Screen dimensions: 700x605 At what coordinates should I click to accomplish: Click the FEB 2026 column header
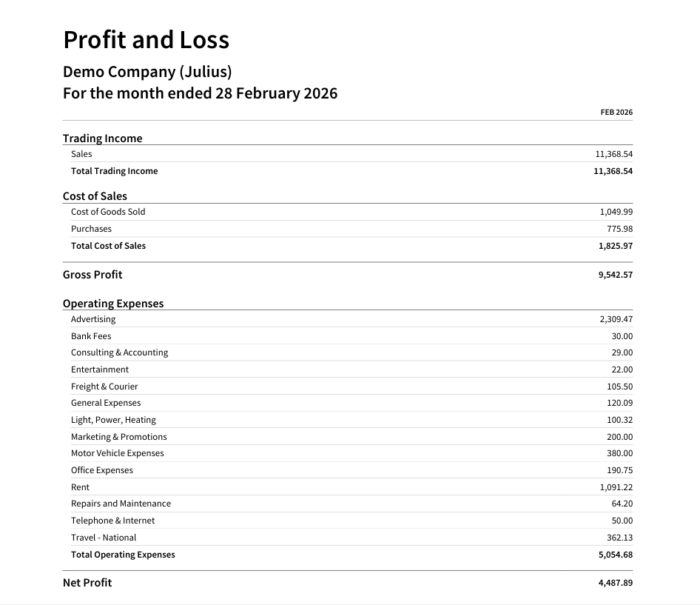[616, 113]
